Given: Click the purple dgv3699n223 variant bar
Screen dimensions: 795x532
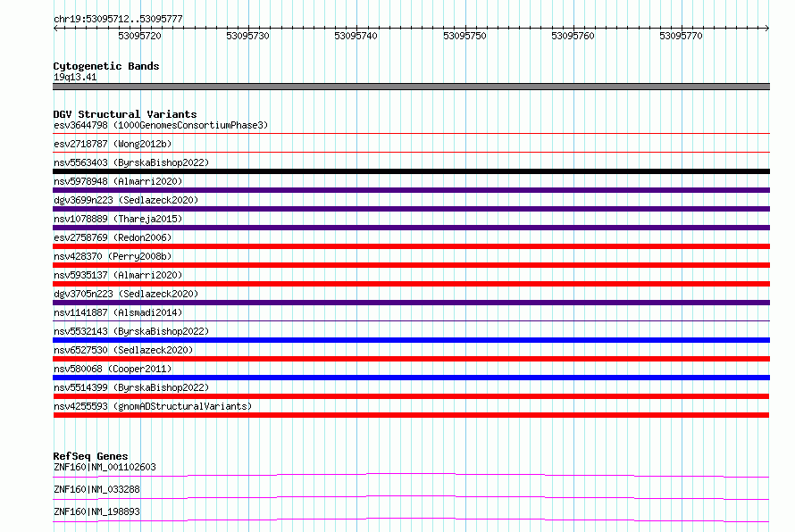Looking at the screenshot, I should pos(411,209).
